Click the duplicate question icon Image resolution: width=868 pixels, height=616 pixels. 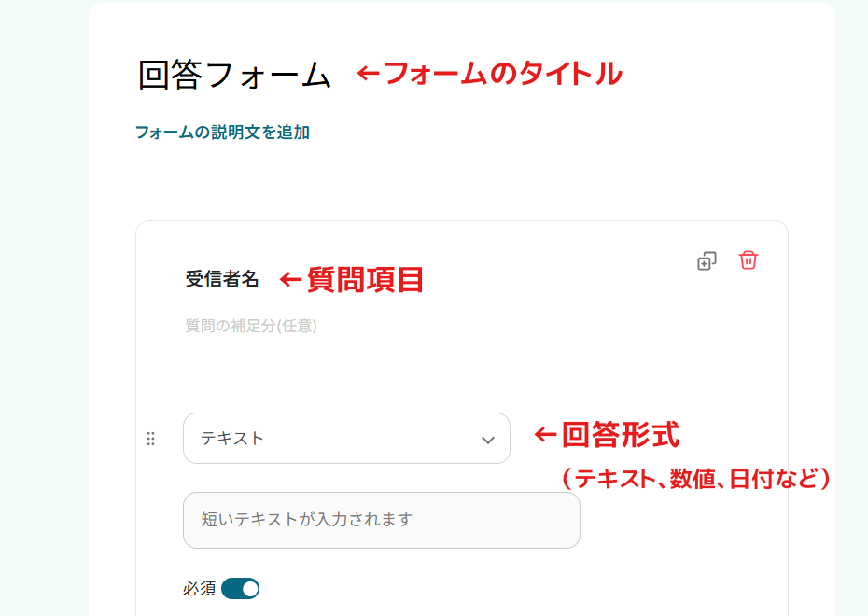[707, 261]
